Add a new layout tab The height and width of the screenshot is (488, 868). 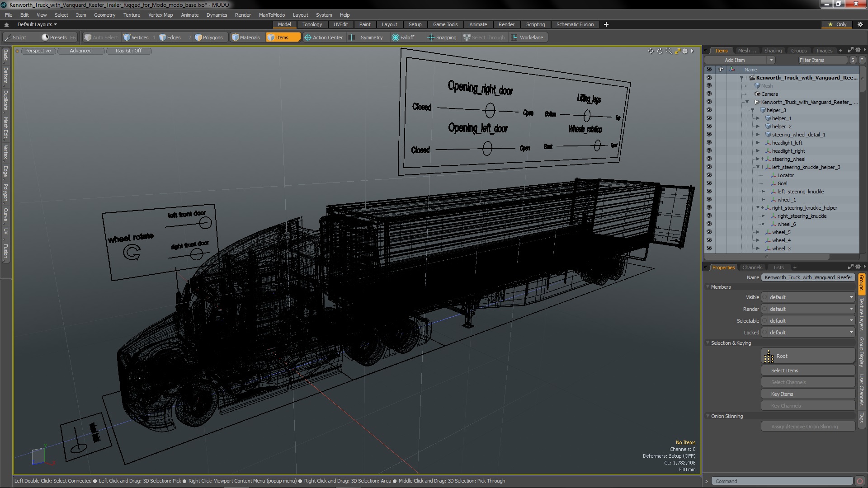pos(606,24)
